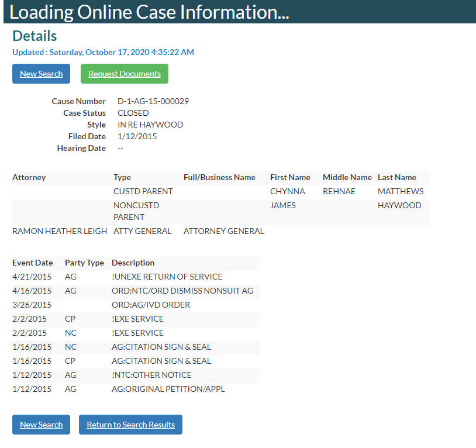This screenshot has height=448, width=476.
Task: Click the bottom New Search button
Action: click(x=41, y=425)
